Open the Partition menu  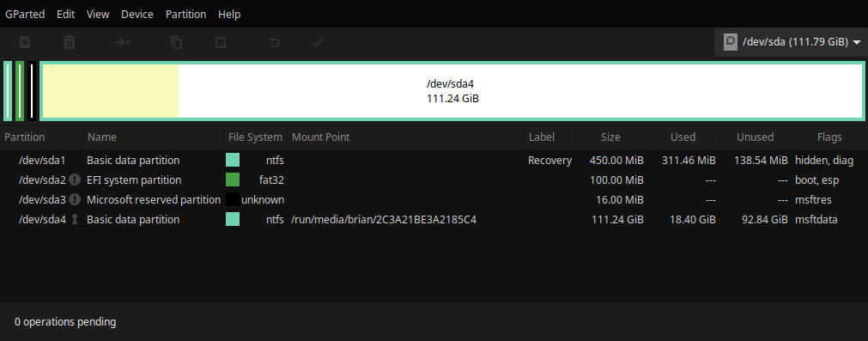(186, 15)
